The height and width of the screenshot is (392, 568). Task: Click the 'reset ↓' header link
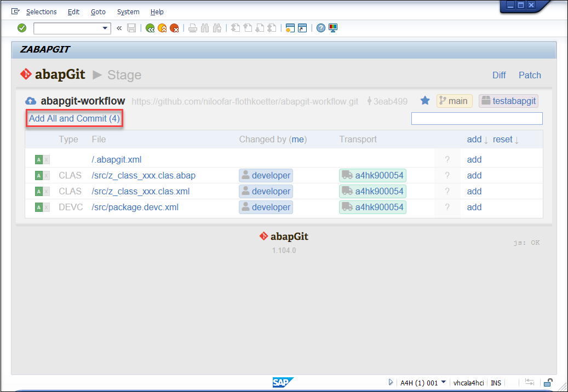click(506, 140)
